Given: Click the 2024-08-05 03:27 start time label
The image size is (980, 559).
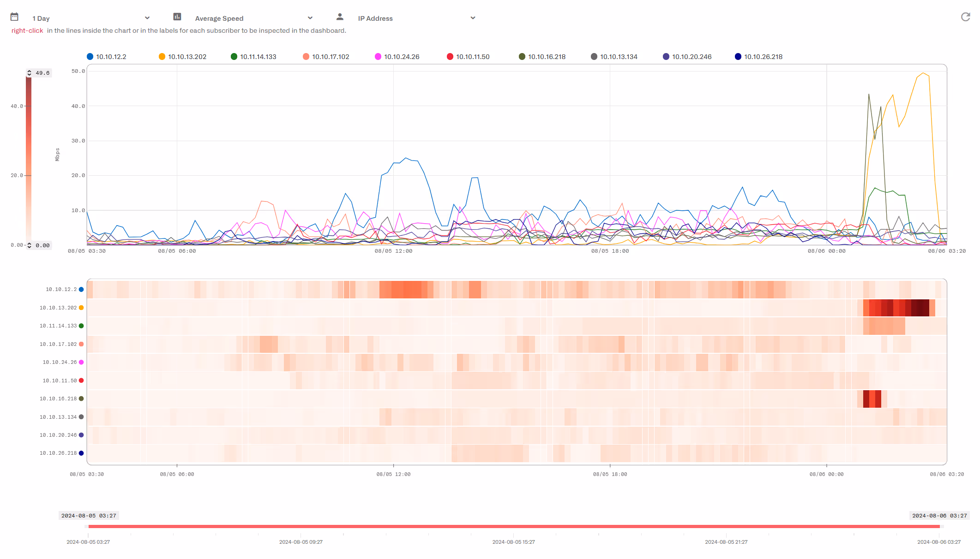Looking at the screenshot, I should 89,516.
